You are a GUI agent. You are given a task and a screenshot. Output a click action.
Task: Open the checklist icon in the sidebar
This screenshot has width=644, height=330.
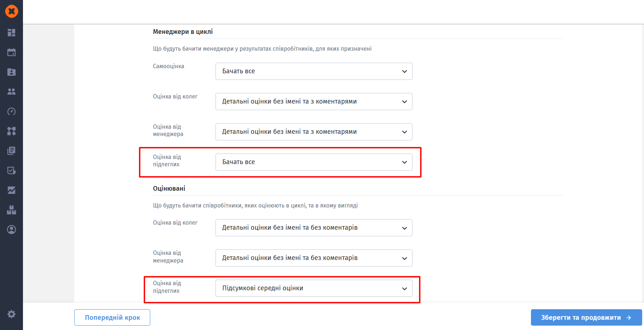point(11,170)
